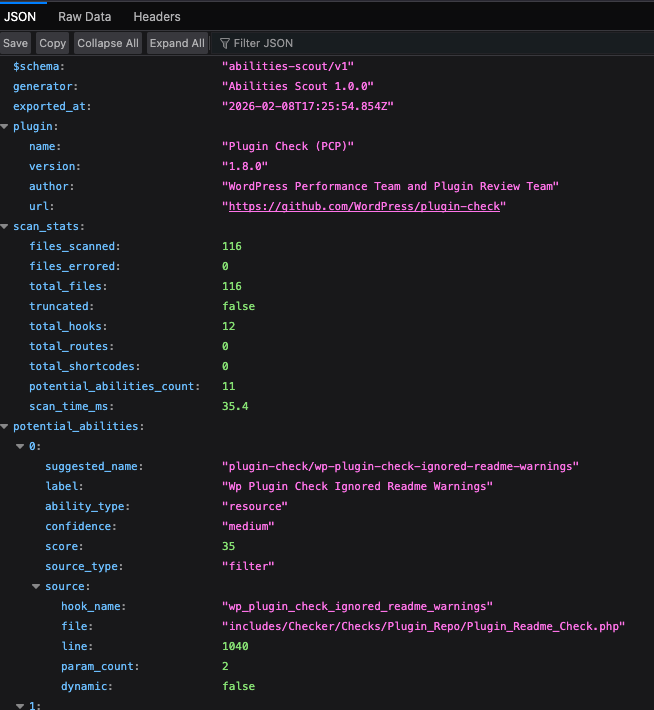Select the total_files key
This screenshot has width=654, height=710.
(65, 286)
